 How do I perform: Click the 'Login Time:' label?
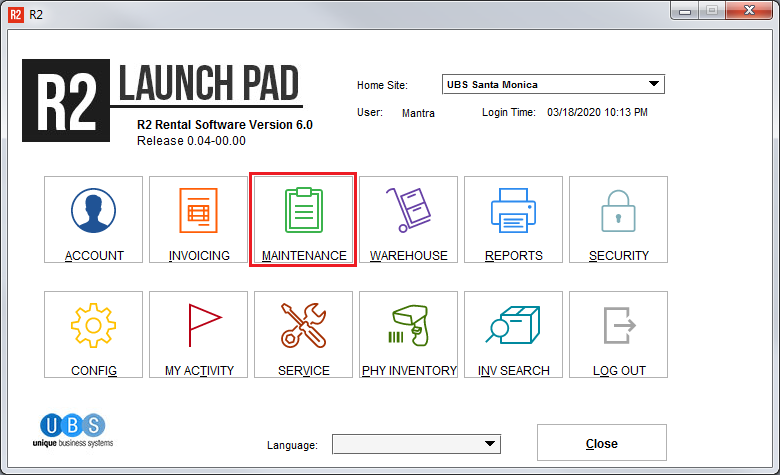(x=508, y=112)
